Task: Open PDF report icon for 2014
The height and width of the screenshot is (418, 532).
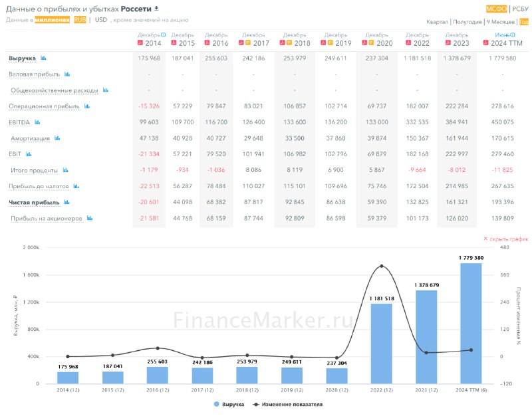Action: (x=140, y=43)
